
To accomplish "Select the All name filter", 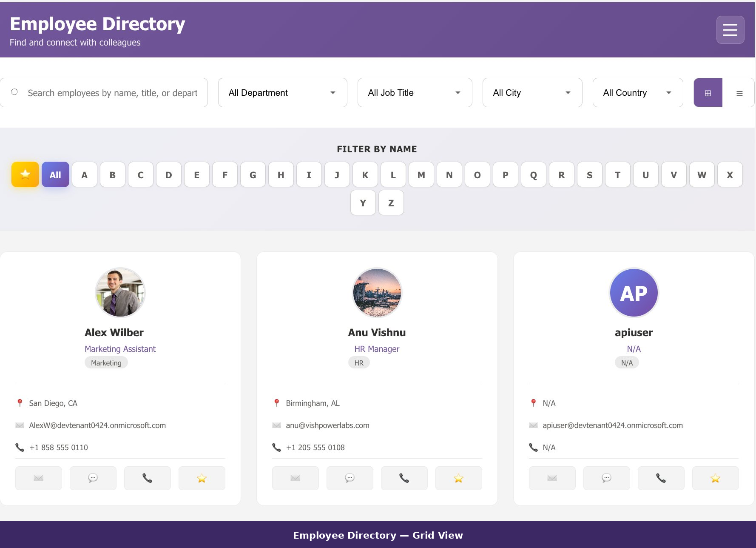I will [55, 174].
